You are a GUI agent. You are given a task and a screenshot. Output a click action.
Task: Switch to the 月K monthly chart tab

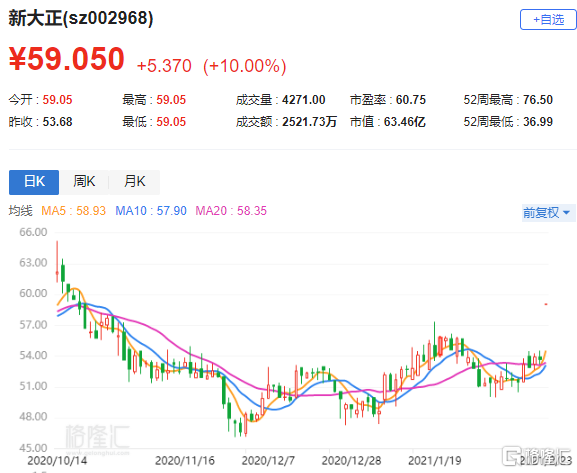coord(135,182)
